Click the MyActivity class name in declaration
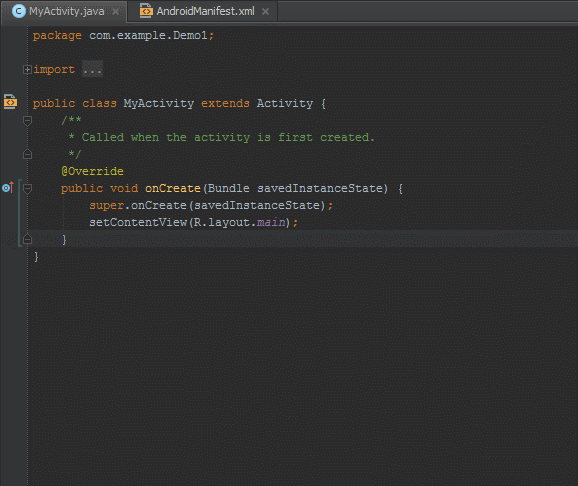The image size is (578, 486). 159,103
